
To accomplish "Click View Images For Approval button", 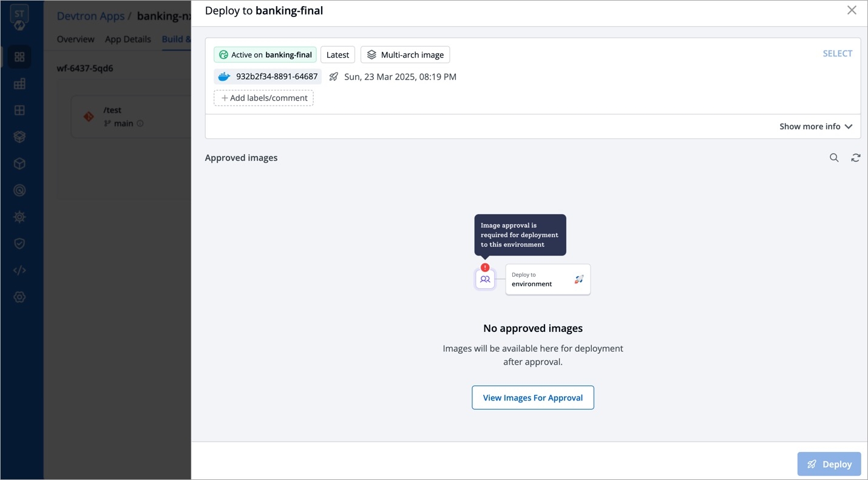I will coord(533,397).
